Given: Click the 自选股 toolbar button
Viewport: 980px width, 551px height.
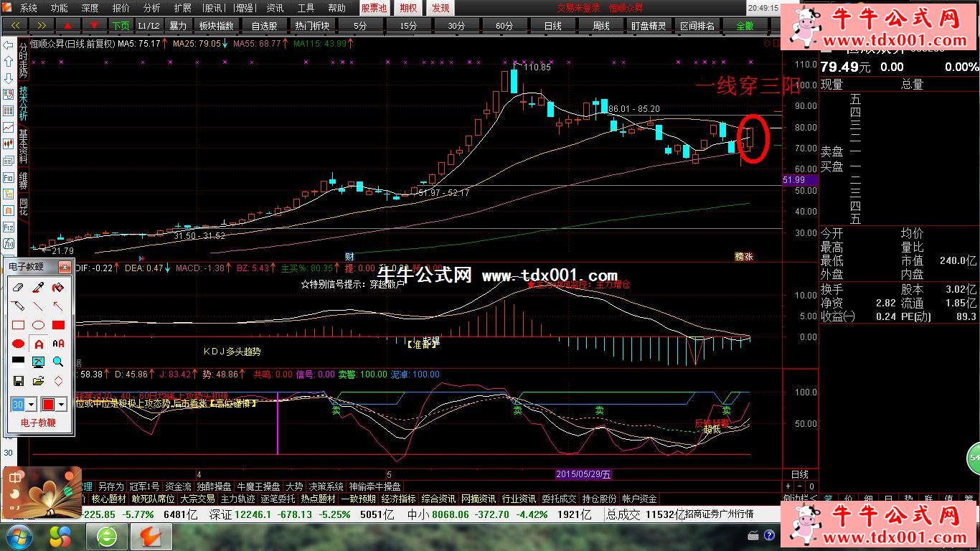Looking at the screenshot, I should [x=264, y=25].
